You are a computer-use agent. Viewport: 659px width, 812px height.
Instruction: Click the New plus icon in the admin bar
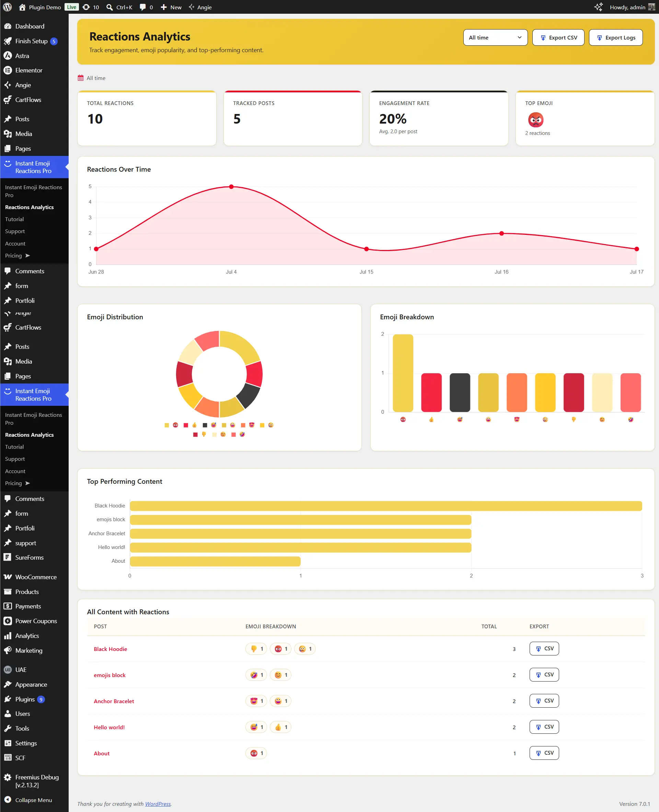coord(164,7)
